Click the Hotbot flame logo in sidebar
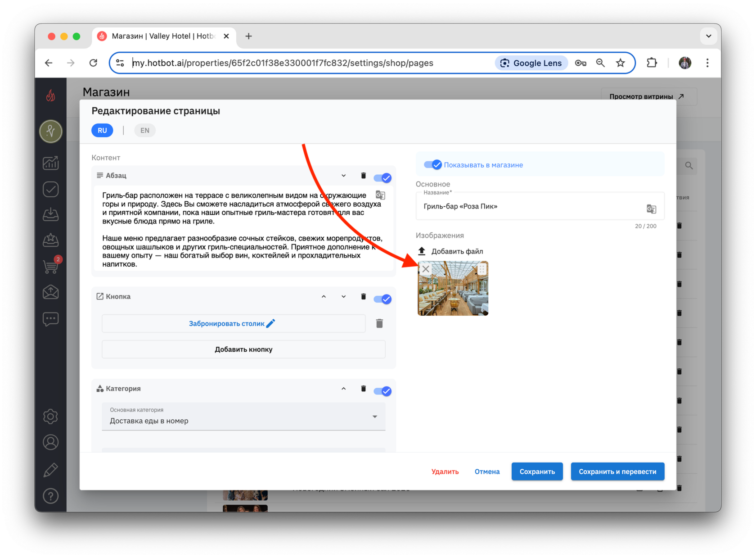The image size is (756, 558). tap(51, 95)
